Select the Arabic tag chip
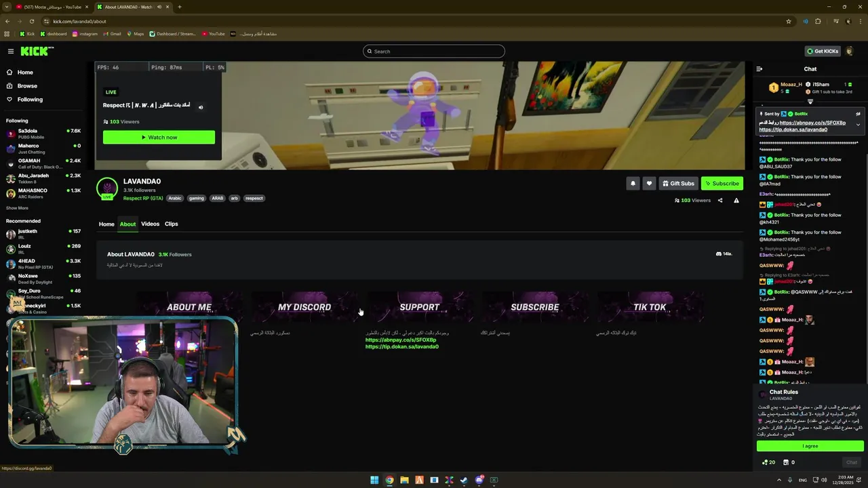Screen dimensions: 868x488 (175, 199)
